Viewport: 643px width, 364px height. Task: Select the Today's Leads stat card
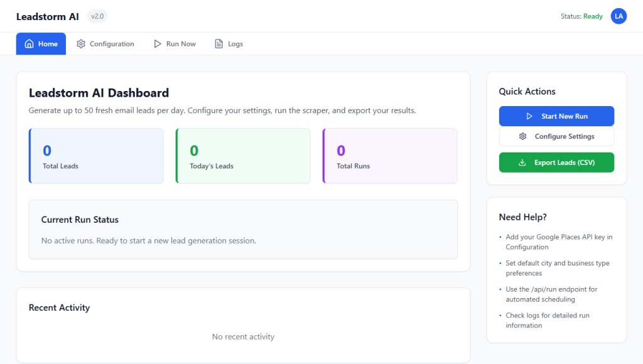tap(243, 156)
